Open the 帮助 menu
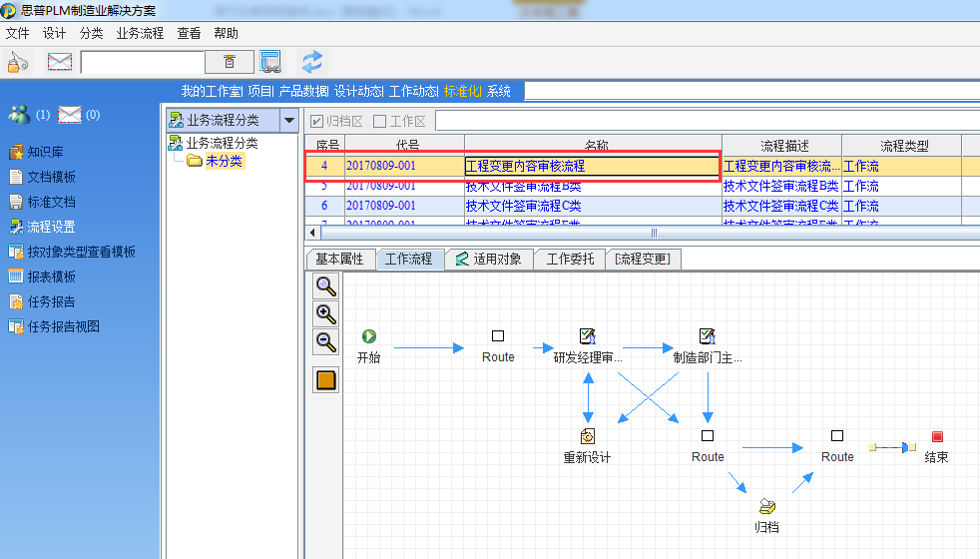Viewport: 980px width, 559px height. tap(226, 33)
